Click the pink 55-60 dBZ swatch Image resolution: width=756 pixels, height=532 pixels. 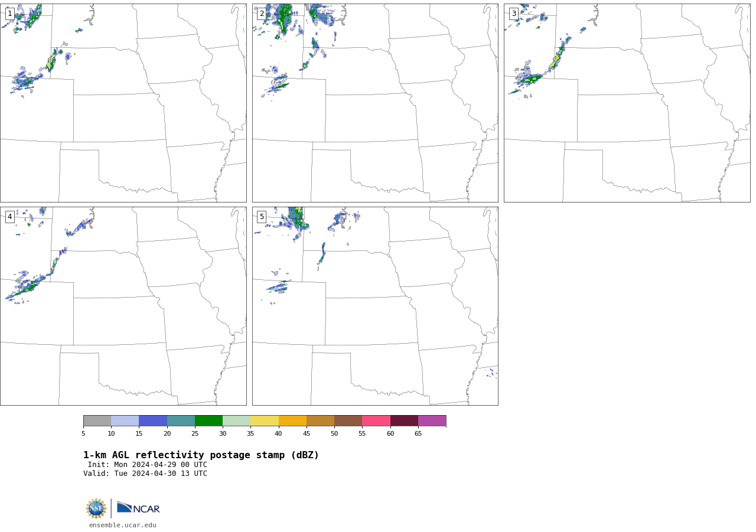[376, 421]
